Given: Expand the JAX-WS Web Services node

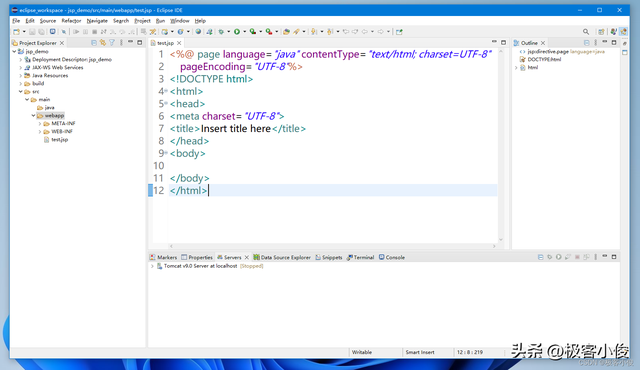Looking at the screenshot, I should coord(21,68).
